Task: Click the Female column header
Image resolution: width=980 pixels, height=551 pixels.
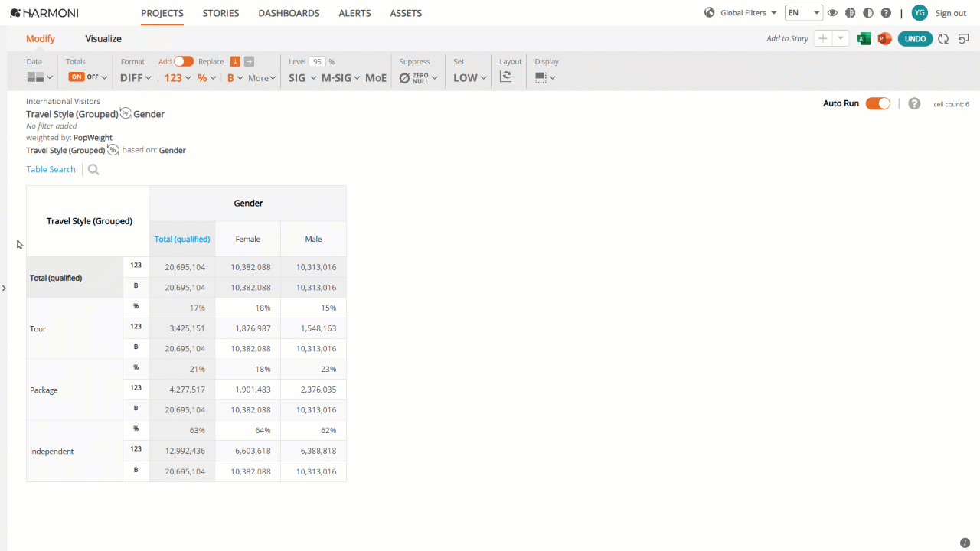Action: point(248,239)
